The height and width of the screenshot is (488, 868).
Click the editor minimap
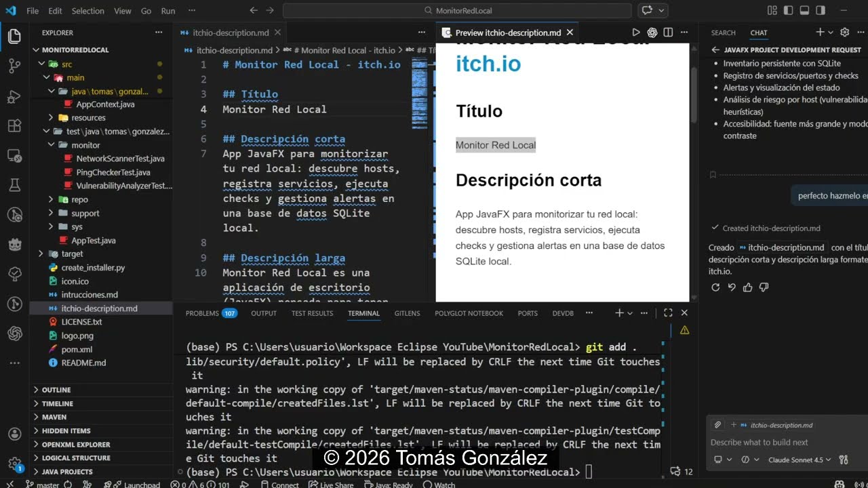click(420, 95)
